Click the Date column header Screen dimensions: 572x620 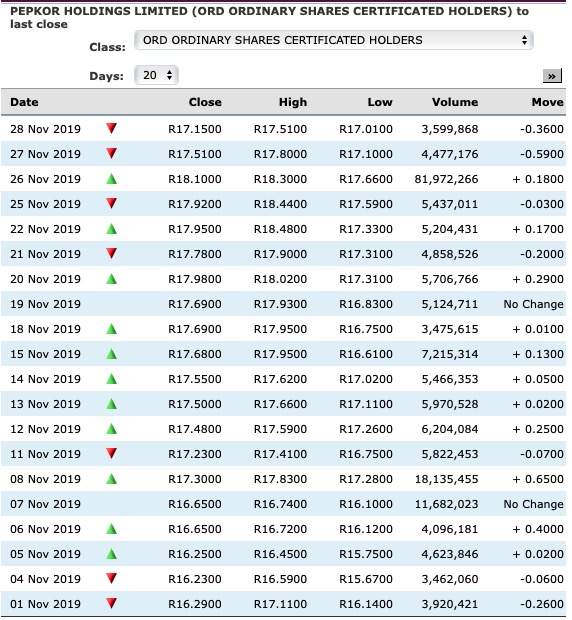[x=25, y=102]
